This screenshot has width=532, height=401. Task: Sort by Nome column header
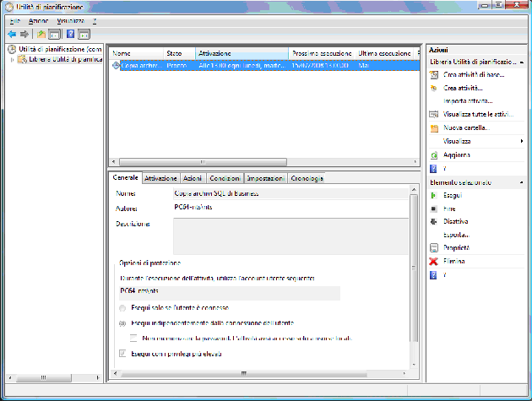[x=137, y=53]
